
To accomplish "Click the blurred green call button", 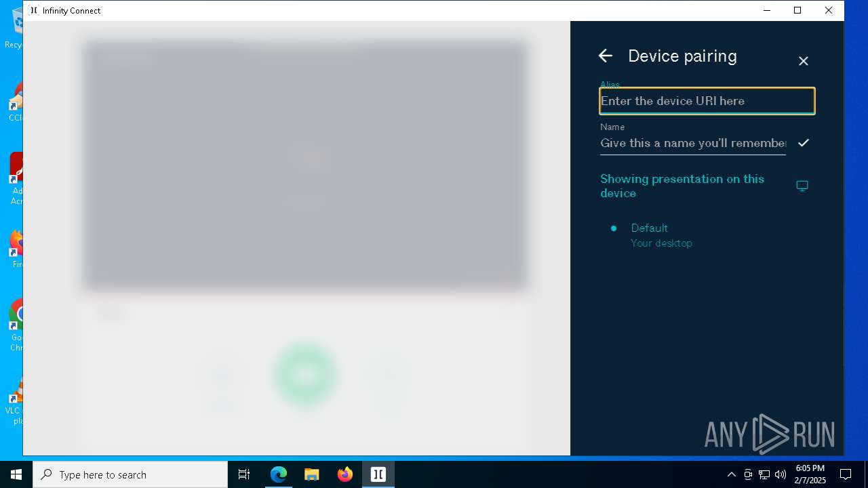I will coord(305,375).
